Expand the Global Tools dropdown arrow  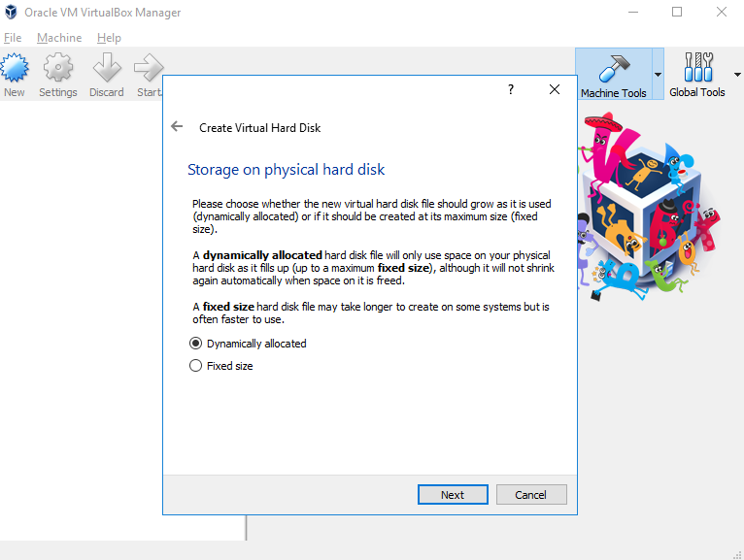[737, 75]
